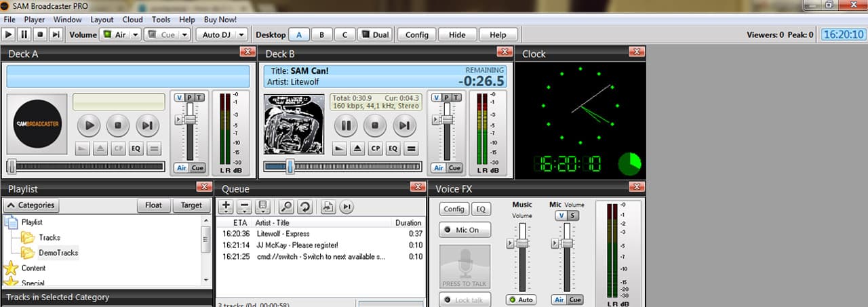
Task: Open the Air volume dropdown arrow
Action: tap(135, 35)
